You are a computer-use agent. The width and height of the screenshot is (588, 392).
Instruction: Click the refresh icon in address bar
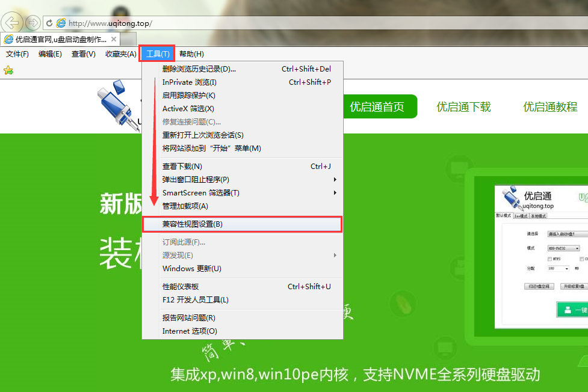coord(49,23)
